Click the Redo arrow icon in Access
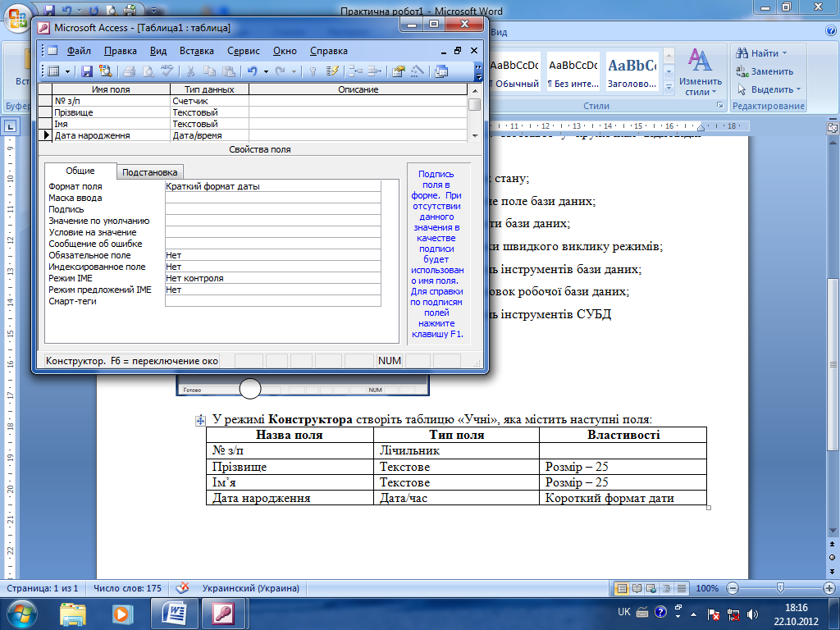 pos(281,71)
